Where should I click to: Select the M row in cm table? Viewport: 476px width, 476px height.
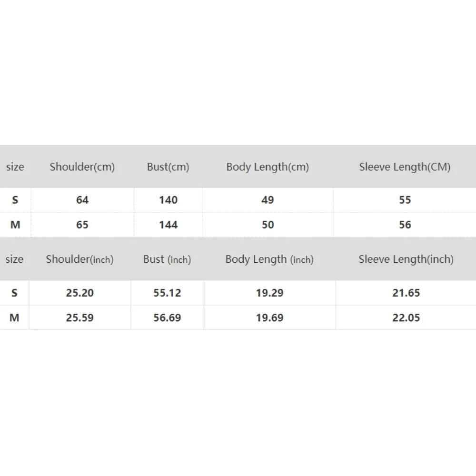coord(15,225)
